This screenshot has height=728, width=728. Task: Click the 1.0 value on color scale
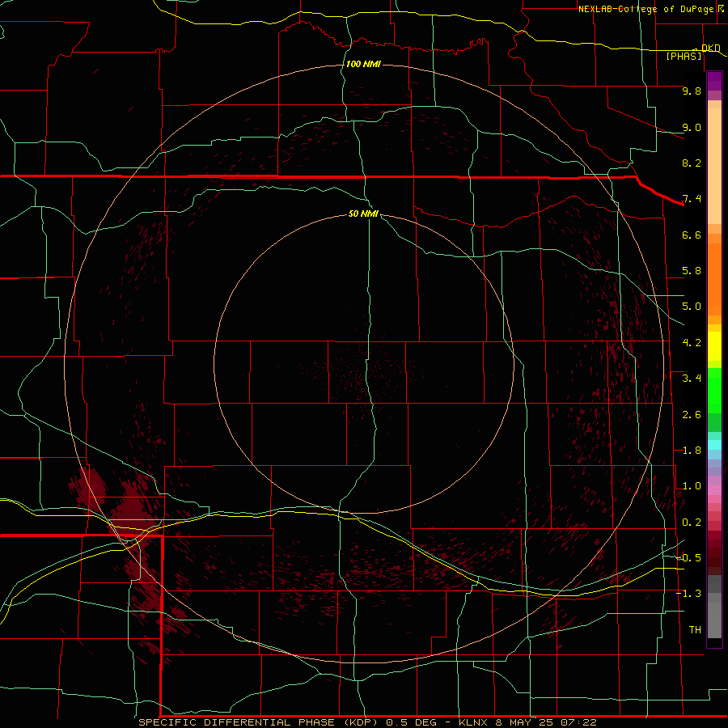692,486
